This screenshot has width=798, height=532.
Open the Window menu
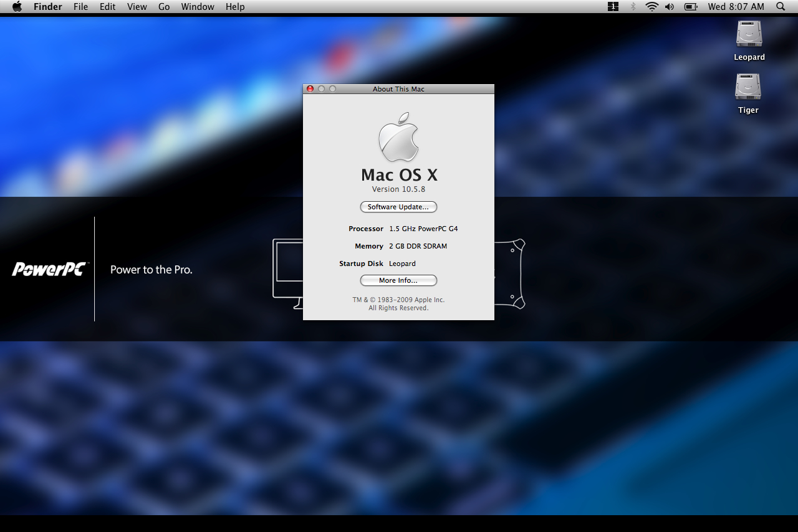198,7
